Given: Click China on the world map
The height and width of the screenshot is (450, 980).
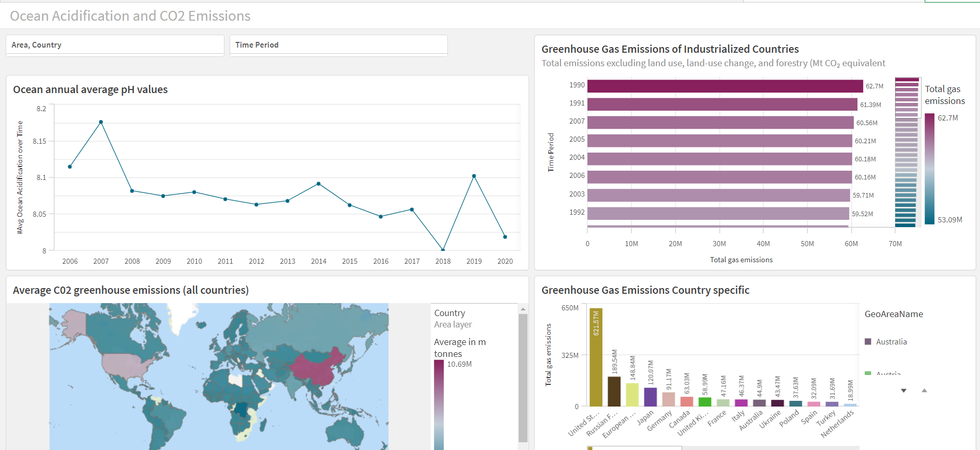Looking at the screenshot, I should pos(313,370).
